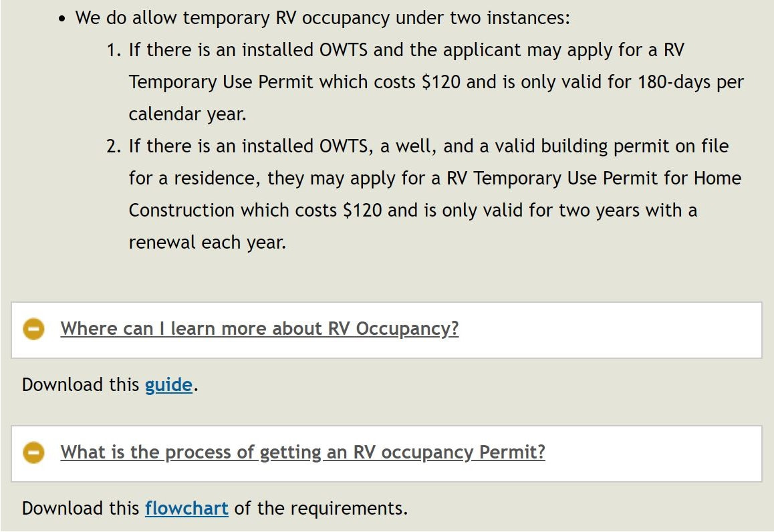
Task: Click the 'calendar year' text in item one
Action: click(187, 114)
